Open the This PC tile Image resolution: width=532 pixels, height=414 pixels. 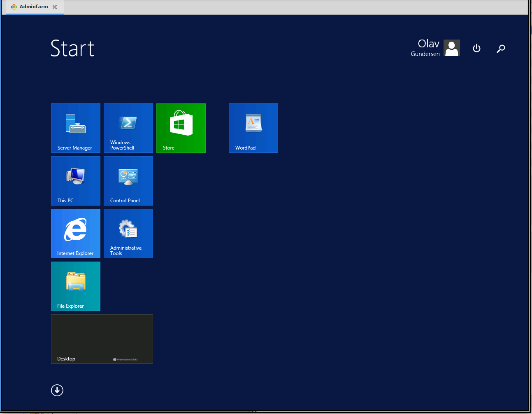pos(76,181)
